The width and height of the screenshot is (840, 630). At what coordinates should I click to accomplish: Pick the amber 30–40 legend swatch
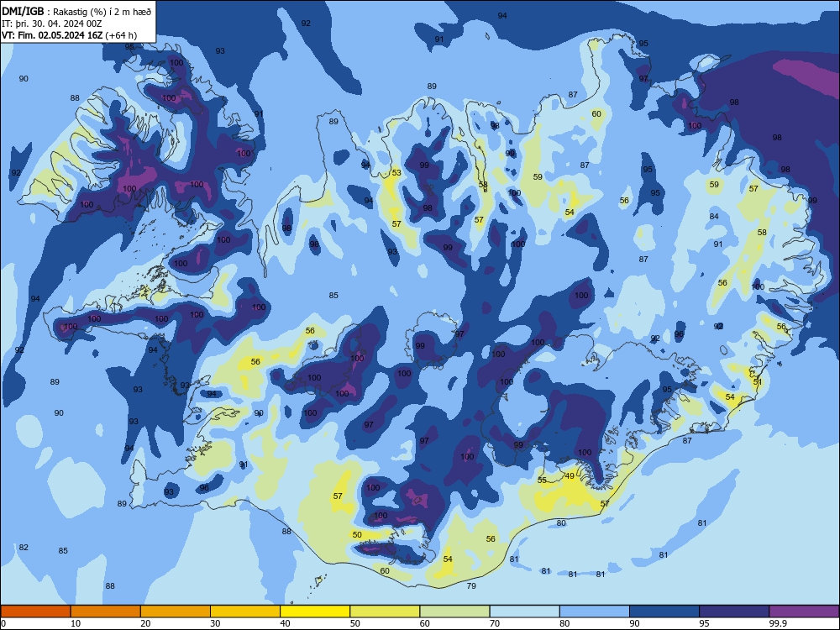[245, 612]
